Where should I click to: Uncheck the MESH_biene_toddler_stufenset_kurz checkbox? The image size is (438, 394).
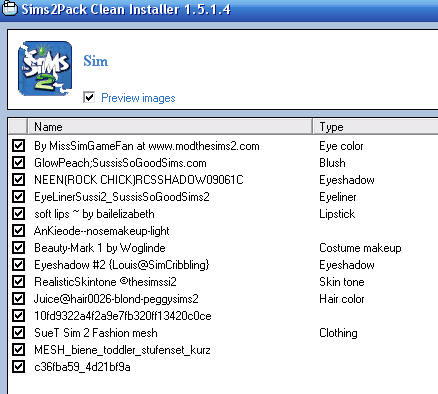18,350
